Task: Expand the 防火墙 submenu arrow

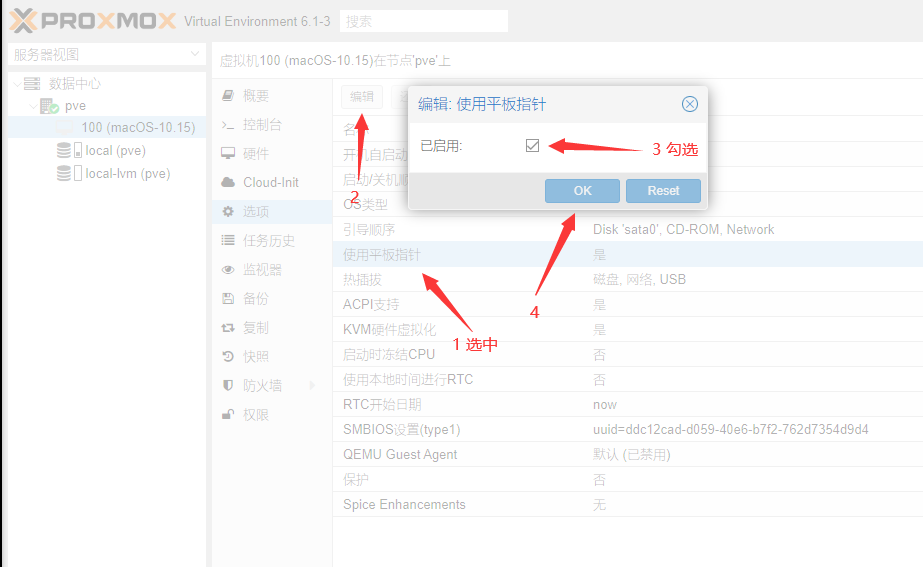Action: click(312, 386)
